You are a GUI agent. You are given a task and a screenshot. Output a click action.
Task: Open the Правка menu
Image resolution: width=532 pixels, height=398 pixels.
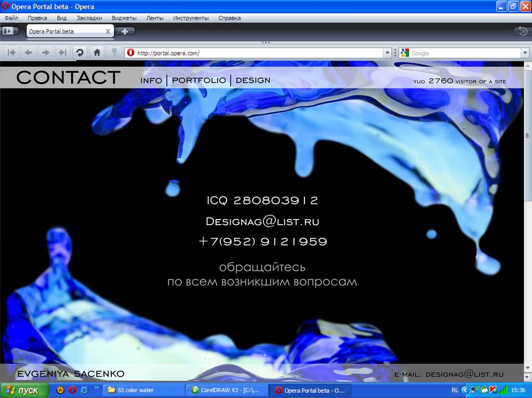[x=37, y=18]
